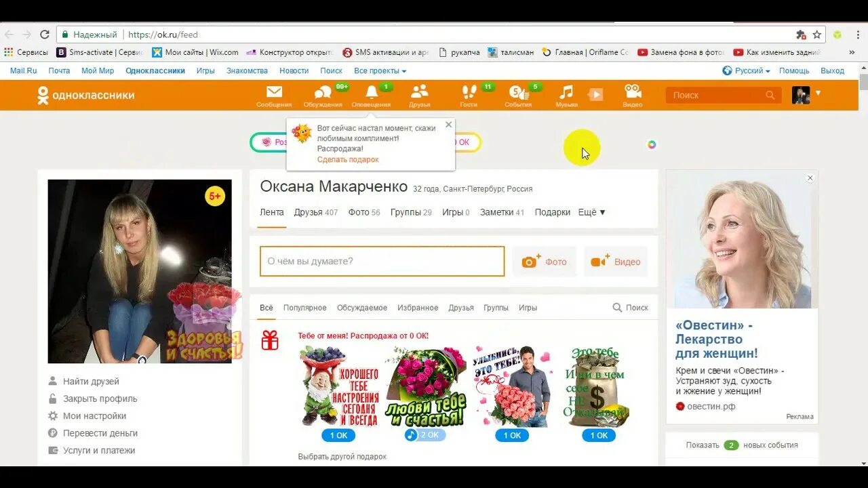Screen dimensions: 868x488
Task: Click the orange Поиск search field
Action: click(723, 96)
